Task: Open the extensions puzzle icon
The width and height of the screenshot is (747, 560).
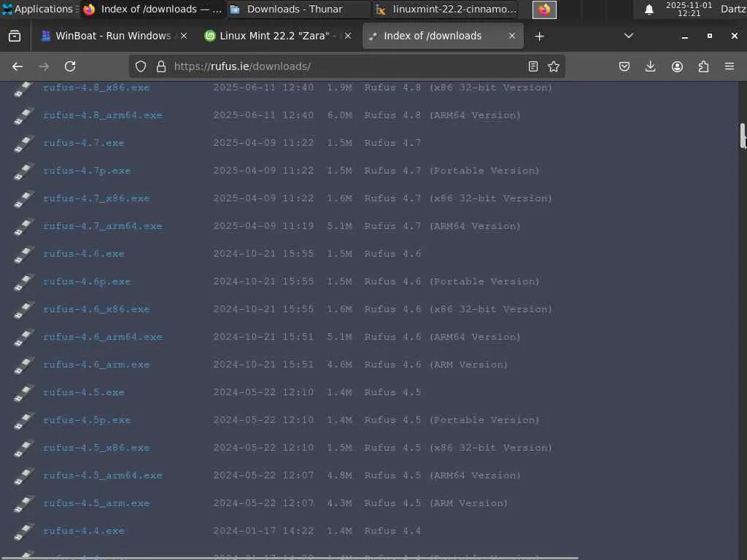Action: 703,66
